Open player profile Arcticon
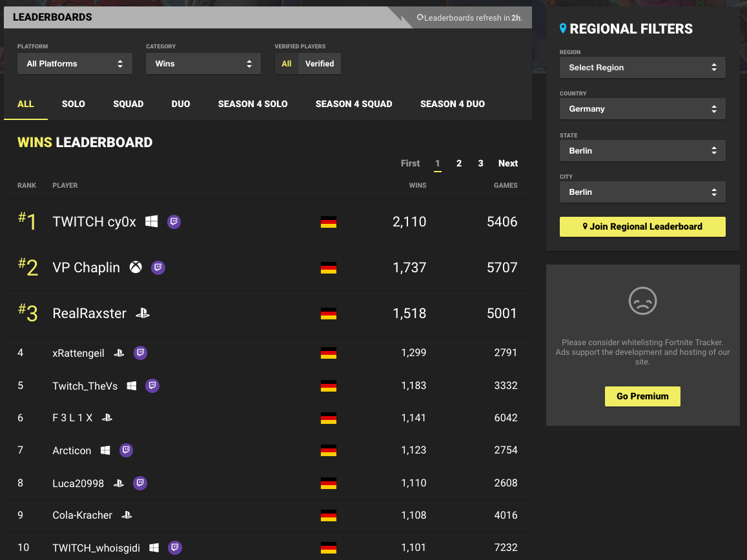The width and height of the screenshot is (747, 560). pyautogui.click(x=72, y=450)
